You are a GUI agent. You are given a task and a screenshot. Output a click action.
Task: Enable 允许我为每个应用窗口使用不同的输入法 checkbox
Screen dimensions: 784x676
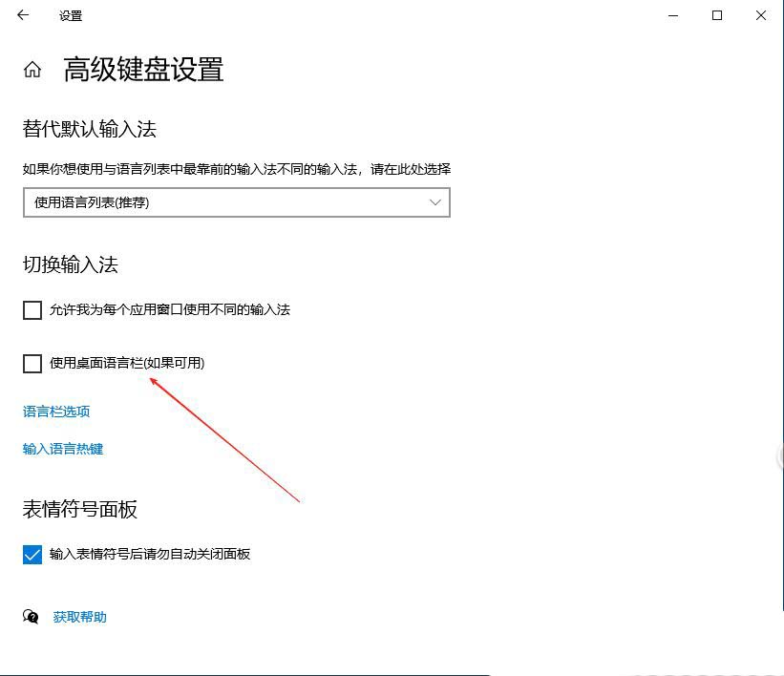point(32,309)
